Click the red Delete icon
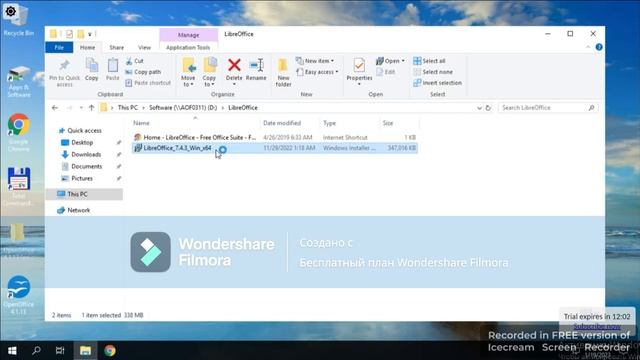The height and width of the screenshot is (360, 640). coord(234,65)
